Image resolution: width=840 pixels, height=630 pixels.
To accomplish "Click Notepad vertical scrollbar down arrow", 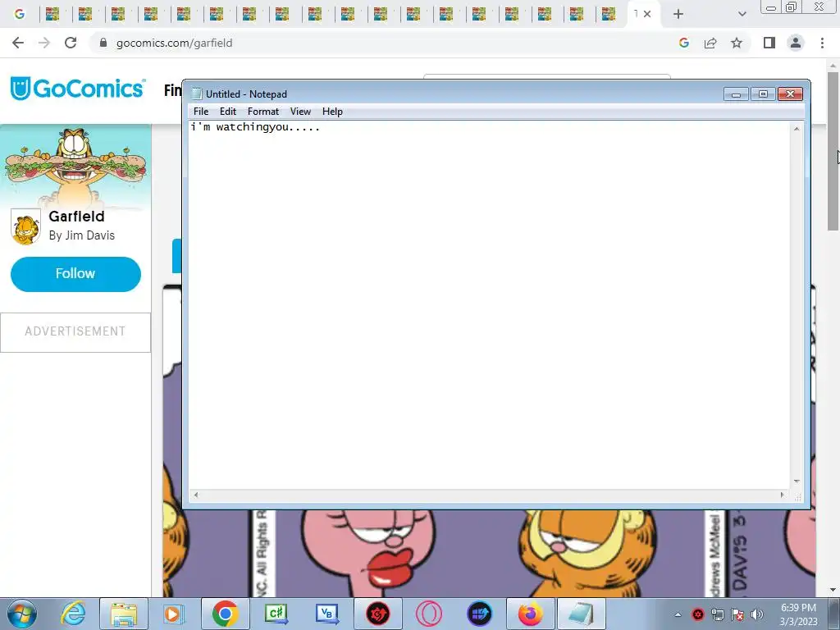I will pyautogui.click(x=797, y=481).
